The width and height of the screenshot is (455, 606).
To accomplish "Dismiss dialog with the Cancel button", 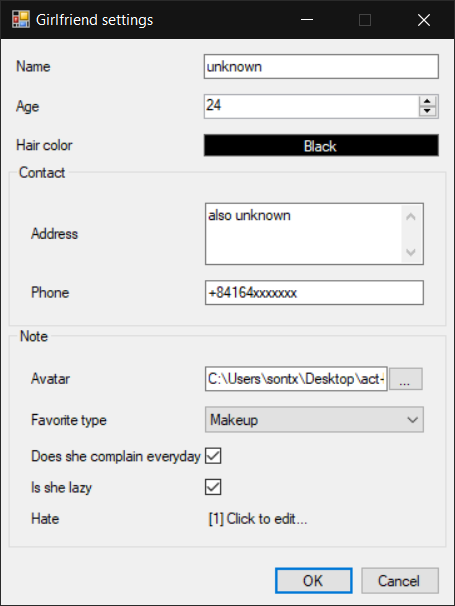I will 400,580.
